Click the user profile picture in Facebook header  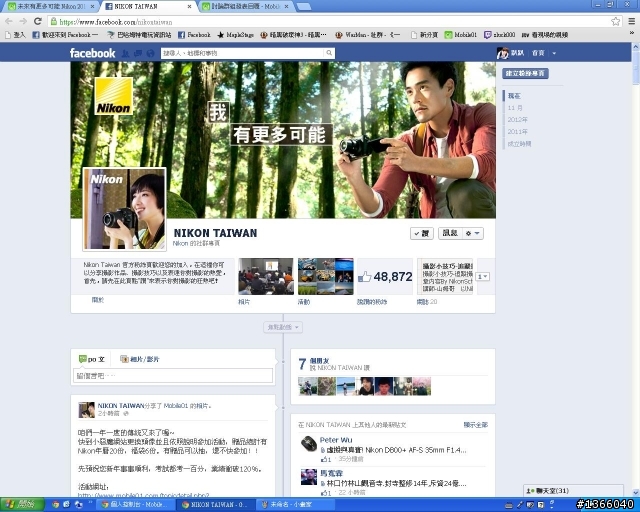[502, 53]
